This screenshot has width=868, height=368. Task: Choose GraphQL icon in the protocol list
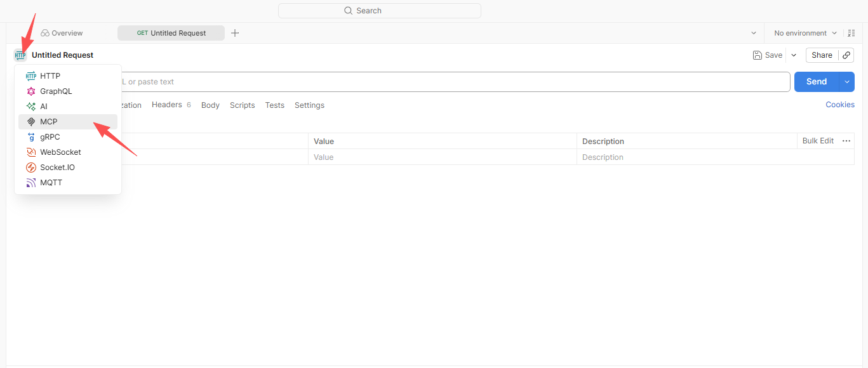pyautogui.click(x=31, y=91)
